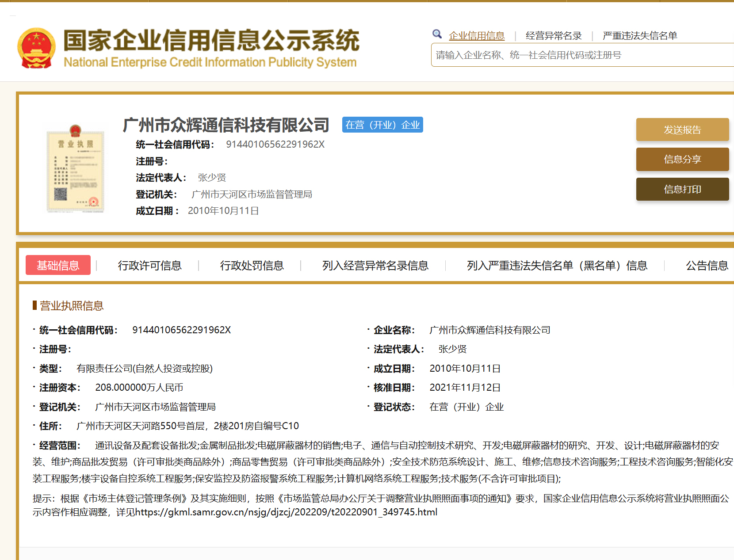Click the gkml.samr.gov.cn notice URL text
The height and width of the screenshot is (560, 734).
pyautogui.click(x=286, y=512)
